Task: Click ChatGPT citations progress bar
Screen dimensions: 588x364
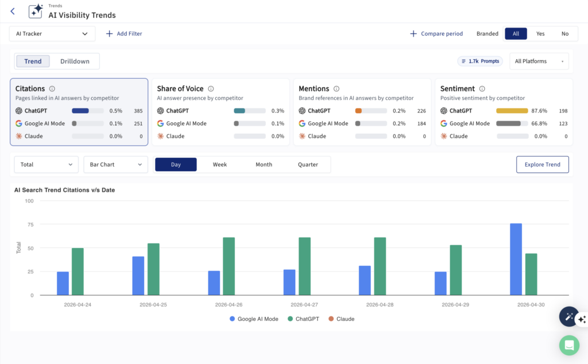Action: 88,111
